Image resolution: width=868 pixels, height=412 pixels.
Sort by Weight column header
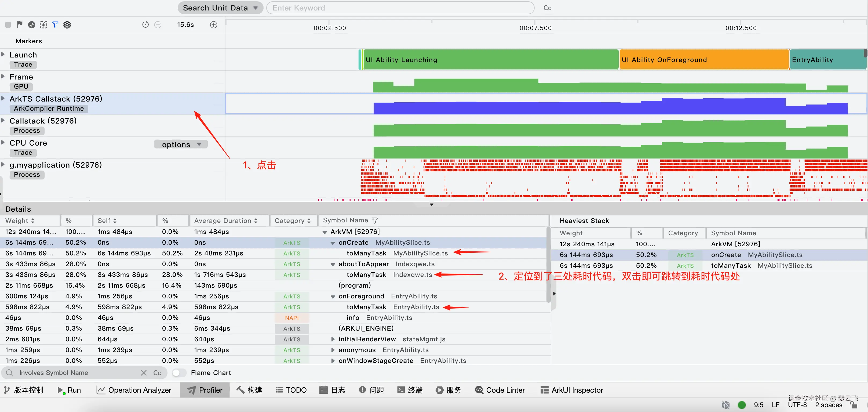click(x=20, y=221)
